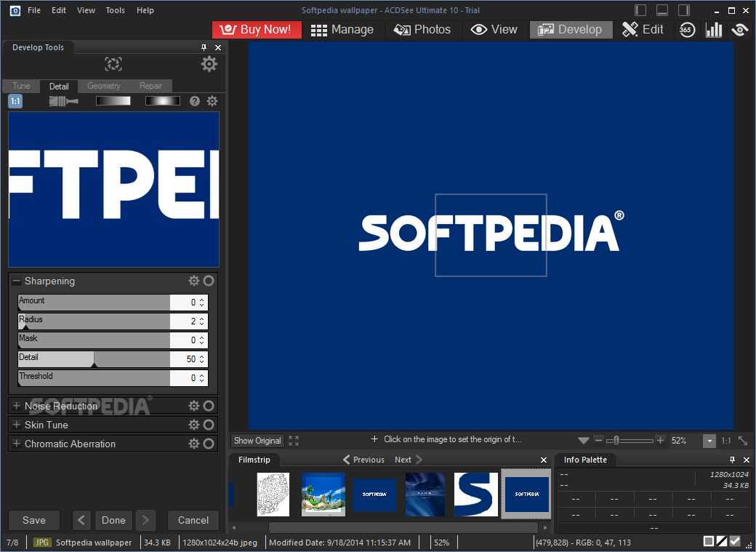
Task: Adjust the Sharpening Radius slider
Action: click(x=94, y=321)
